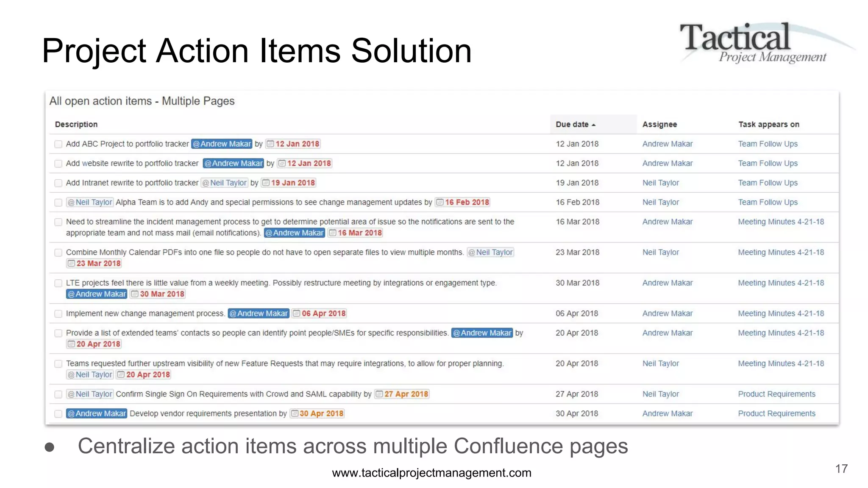This screenshot has width=868, height=488.
Task: Click slide page number 17
Action: click(x=841, y=469)
